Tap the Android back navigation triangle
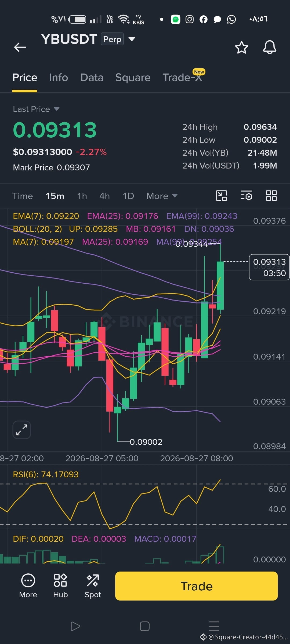The width and height of the screenshot is (290, 644). pyautogui.click(x=75, y=626)
